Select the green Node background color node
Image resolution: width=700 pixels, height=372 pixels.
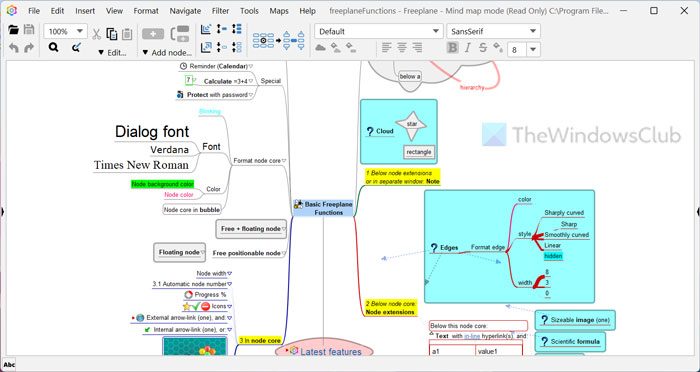pos(162,184)
